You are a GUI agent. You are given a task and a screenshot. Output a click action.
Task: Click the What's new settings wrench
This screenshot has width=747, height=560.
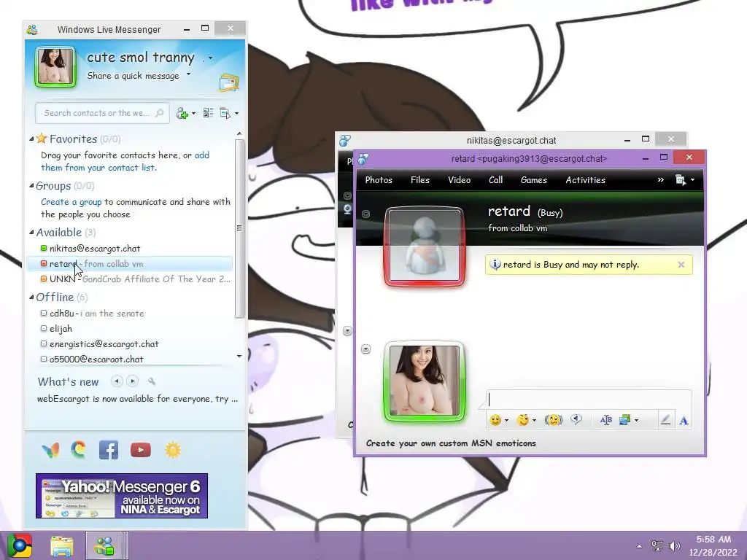point(152,381)
